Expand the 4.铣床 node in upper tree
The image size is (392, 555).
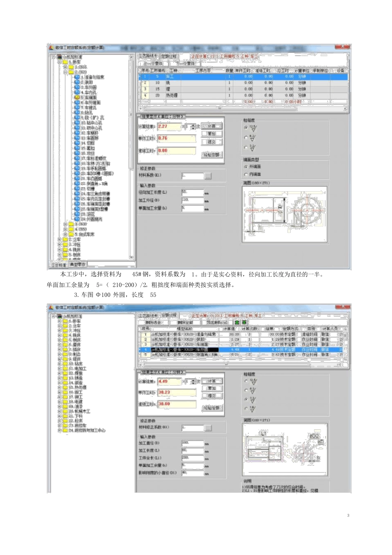59,249
